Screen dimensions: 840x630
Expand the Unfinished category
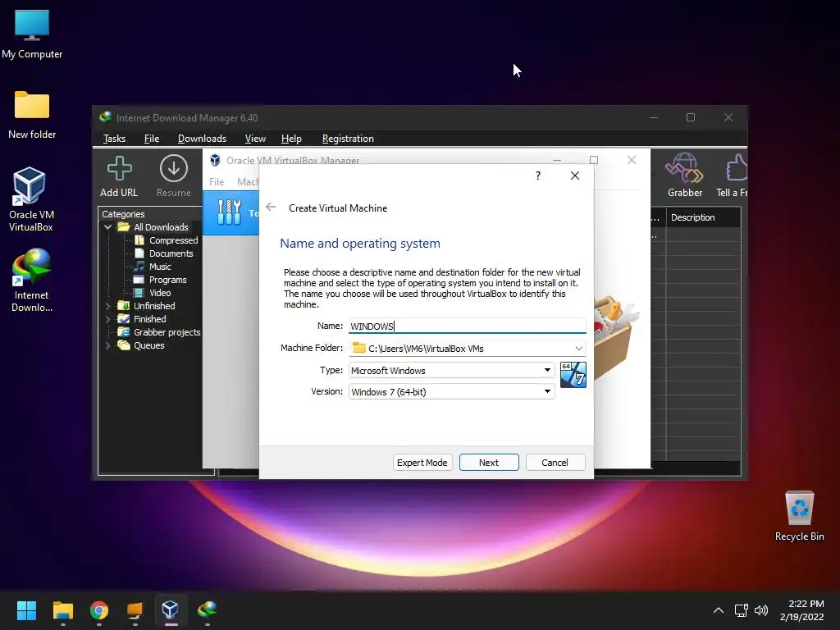tap(107, 306)
